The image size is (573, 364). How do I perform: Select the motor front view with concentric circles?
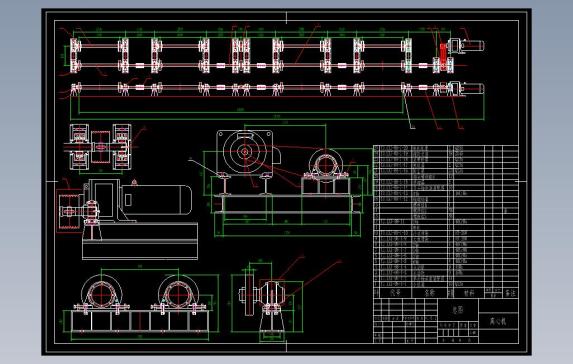[x=244, y=152]
